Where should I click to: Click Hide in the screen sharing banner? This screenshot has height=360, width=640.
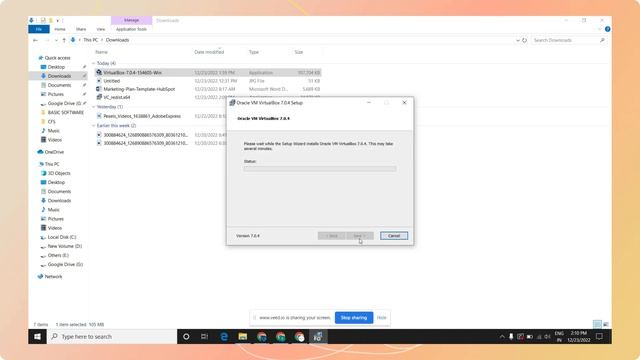382,318
